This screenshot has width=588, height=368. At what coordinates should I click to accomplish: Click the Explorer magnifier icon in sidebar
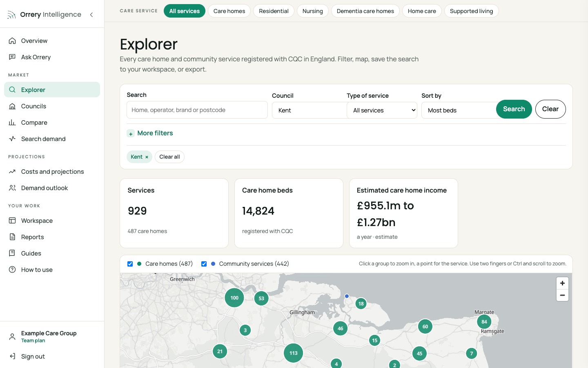[x=12, y=90]
